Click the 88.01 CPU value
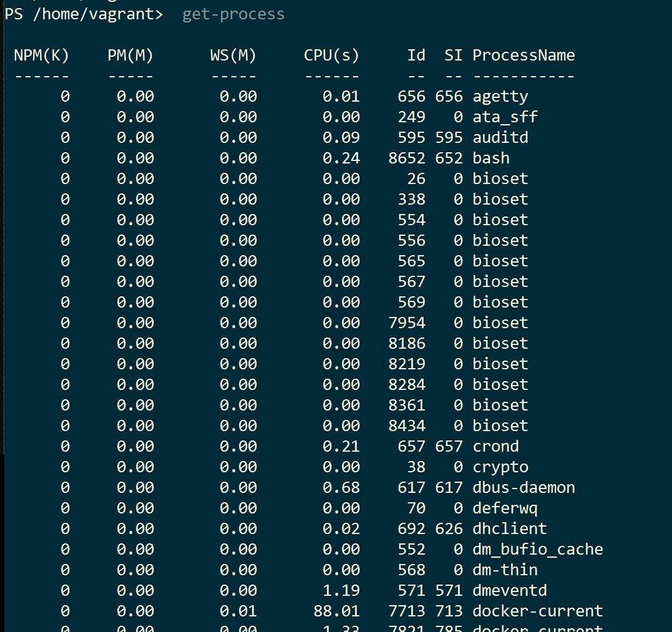 coord(336,611)
